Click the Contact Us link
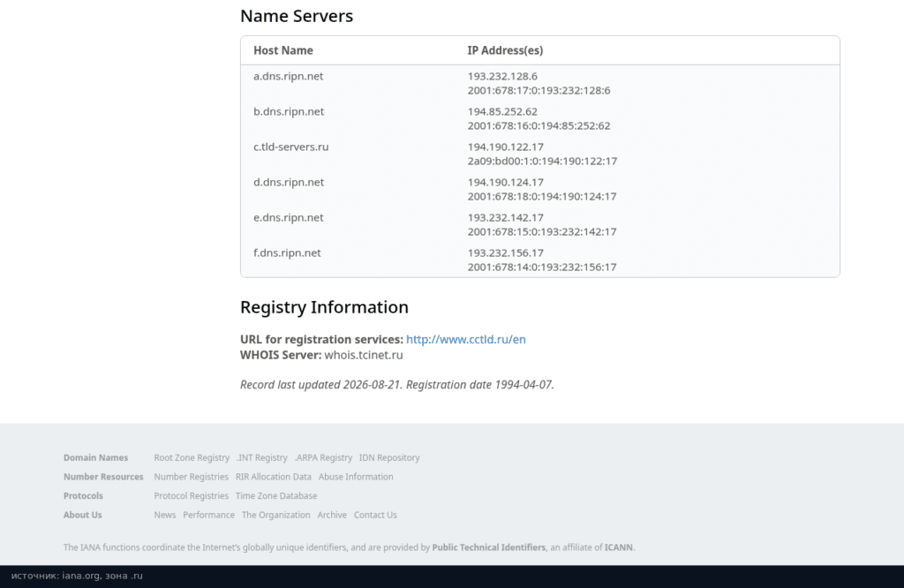The height and width of the screenshot is (588, 904). point(375,515)
